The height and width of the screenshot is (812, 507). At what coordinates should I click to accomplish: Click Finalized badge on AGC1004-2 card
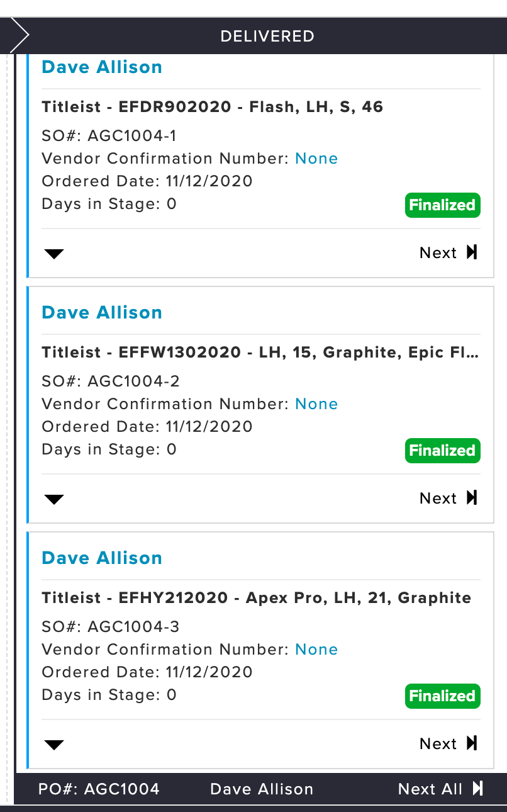442,451
